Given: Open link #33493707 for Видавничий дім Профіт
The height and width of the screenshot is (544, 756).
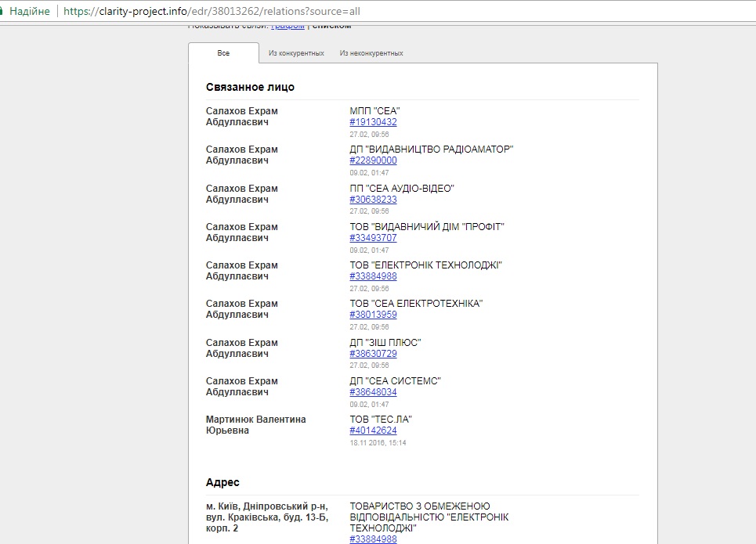Looking at the screenshot, I should coord(373,238).
